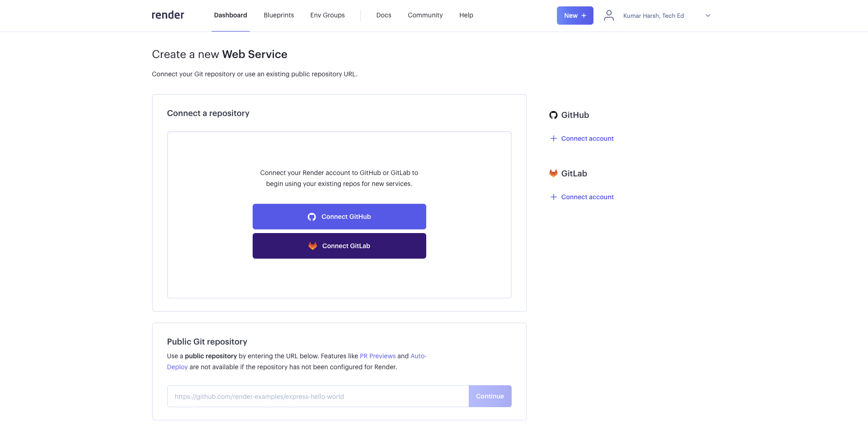Click GitHub icon inside Connect GitHub button
The width and height of the screenshot is (868, 446).
coord(312,217)
